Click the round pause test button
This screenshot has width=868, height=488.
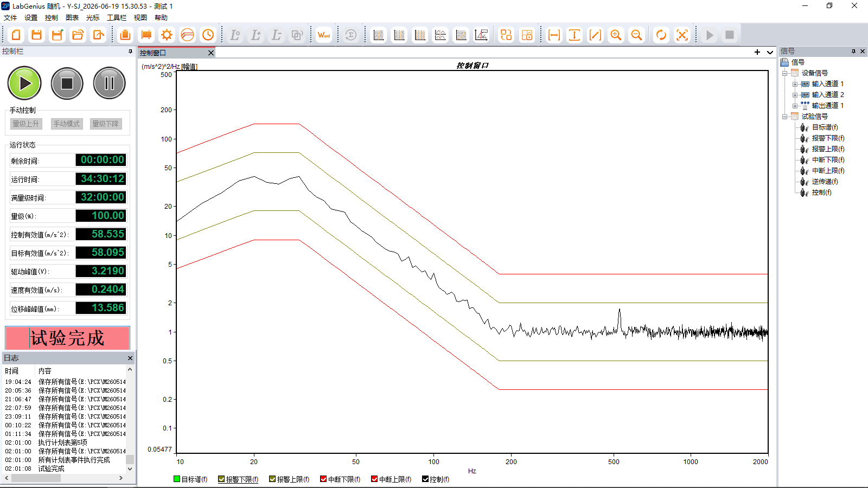pos(109,83)
